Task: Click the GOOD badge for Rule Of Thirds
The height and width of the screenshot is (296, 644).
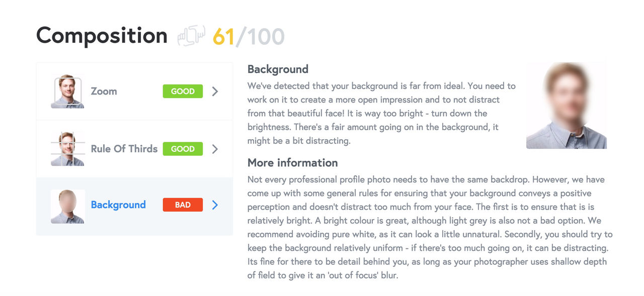Action: 183,149
